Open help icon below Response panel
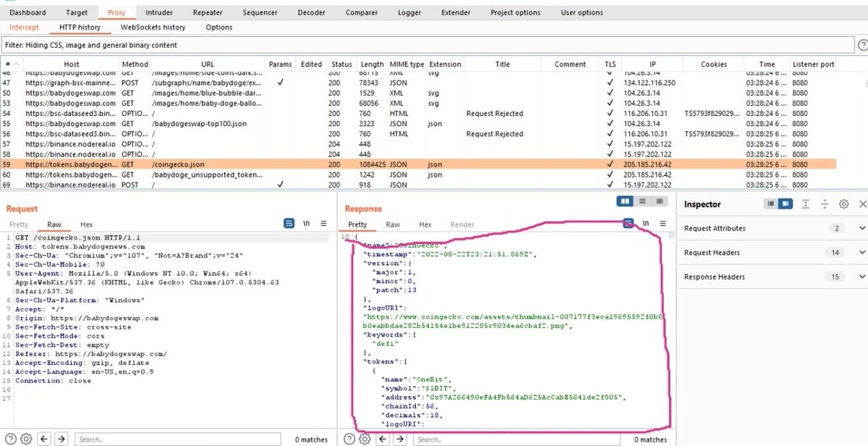This screenshot has width=868, height=446. pos(349,439)
